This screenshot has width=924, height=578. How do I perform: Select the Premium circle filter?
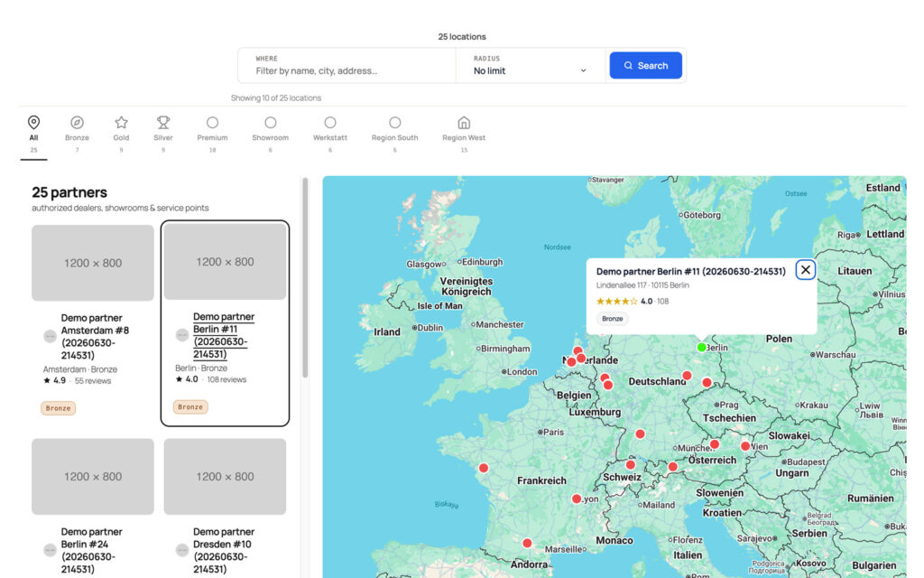(x=212, y=122)
